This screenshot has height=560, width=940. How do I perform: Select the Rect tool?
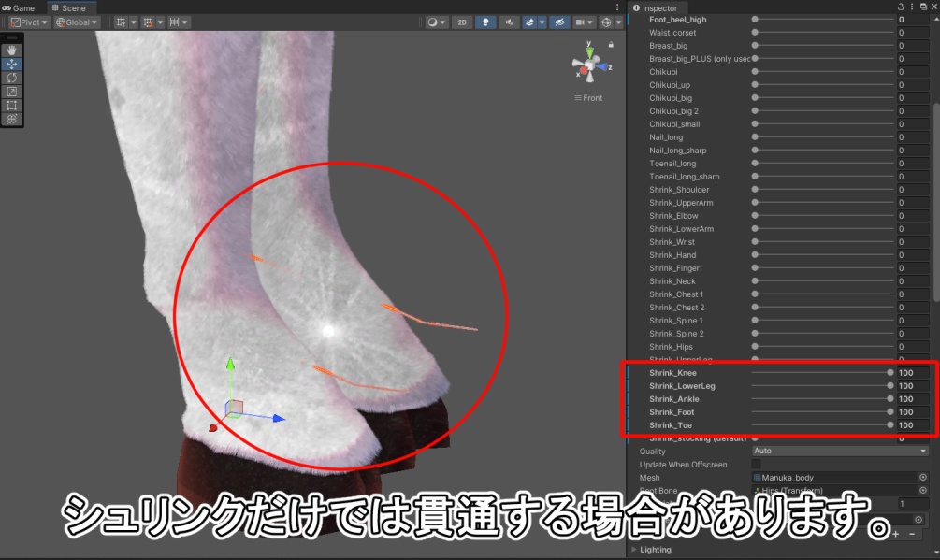[x=11, y=106]
